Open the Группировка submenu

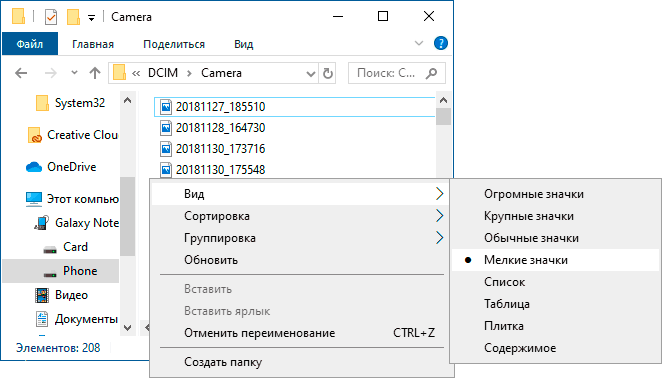tap(300, 238)
